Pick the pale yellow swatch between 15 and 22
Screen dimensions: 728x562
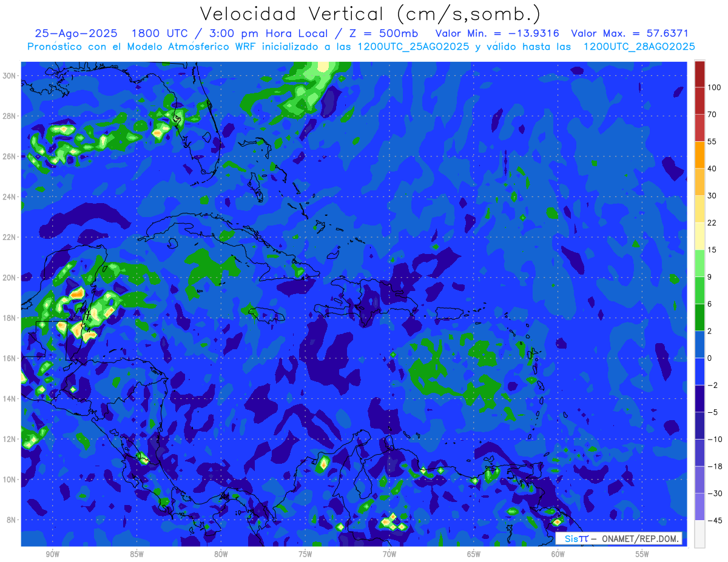click(699, 236)
